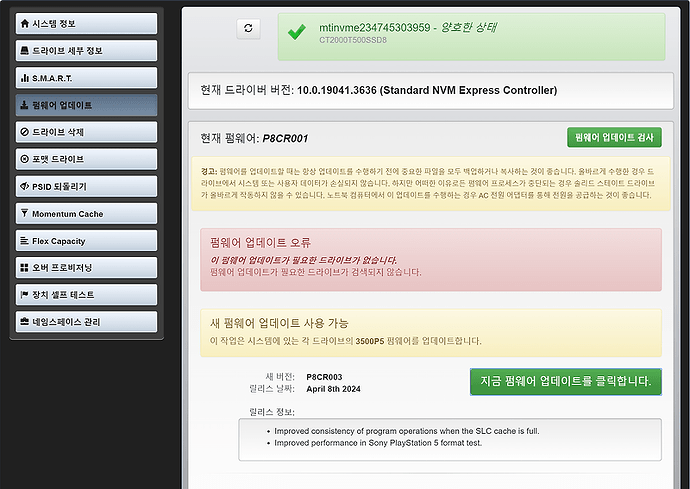This screenshot has height=489, width=690.
Task: Click the ban icon beside 드라이브 삭제
Action: (x=25, y=132)
